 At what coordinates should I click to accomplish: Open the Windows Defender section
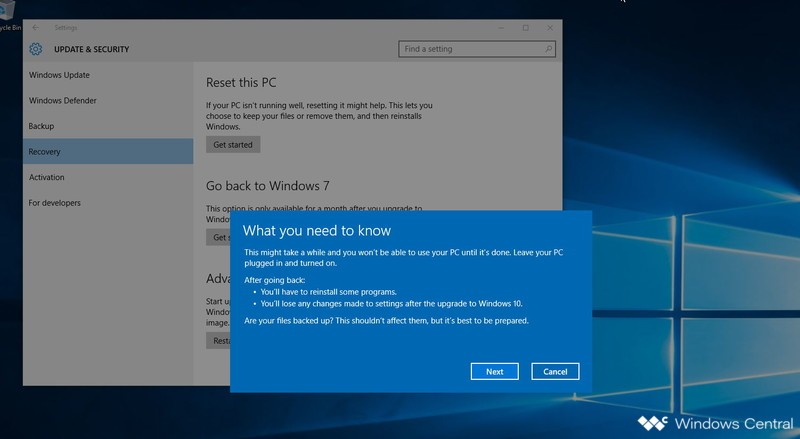coord(63,101)
